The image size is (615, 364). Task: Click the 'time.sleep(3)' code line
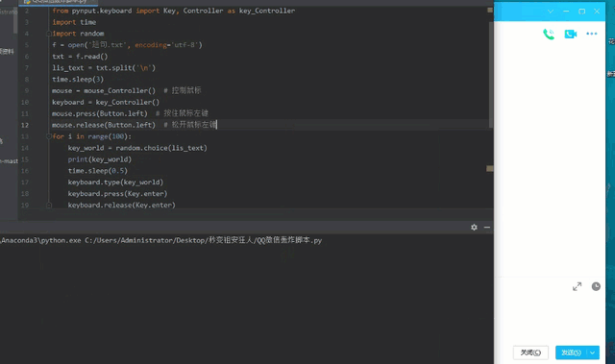[78, 79]
